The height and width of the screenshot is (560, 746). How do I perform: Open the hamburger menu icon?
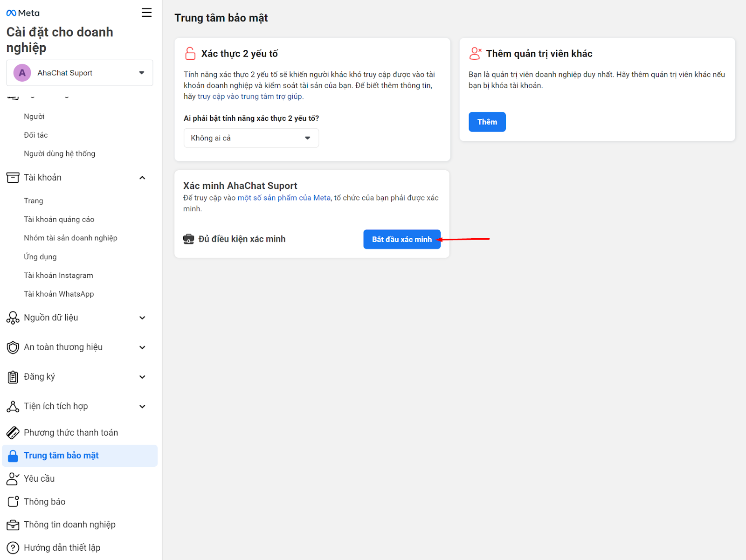click(x=146, y=13)
